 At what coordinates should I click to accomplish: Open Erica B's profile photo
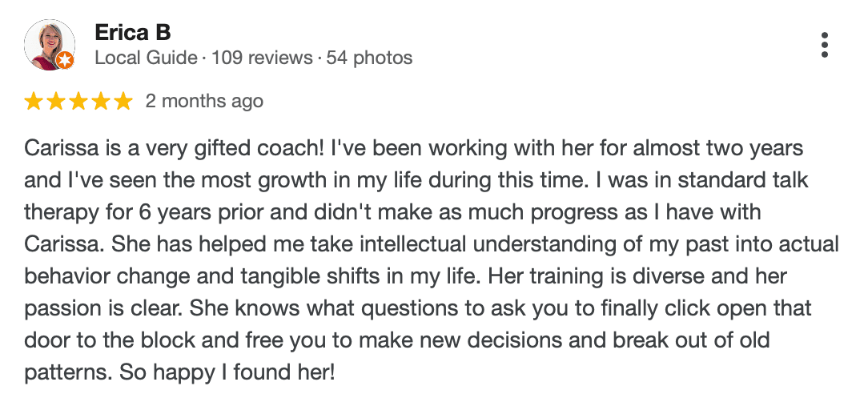coord(49,44)
